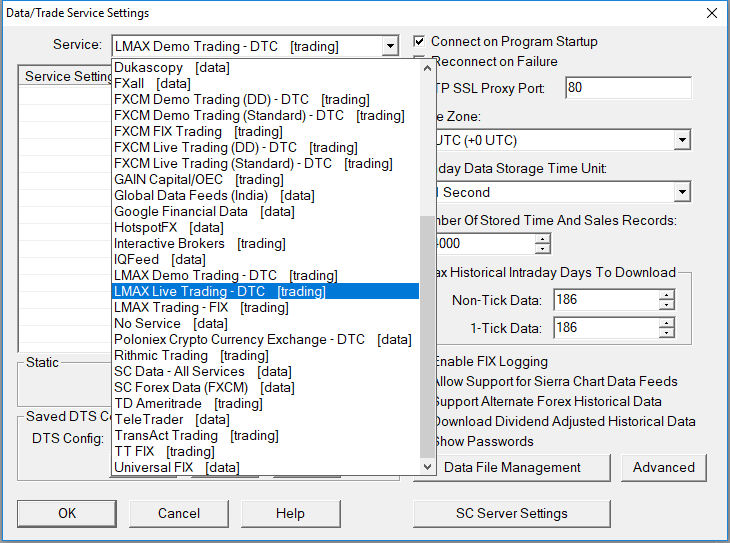Select HotspotFX [data] entry
Image resolution: width=730 pixels, height=543 pixels.
(265, 227)
